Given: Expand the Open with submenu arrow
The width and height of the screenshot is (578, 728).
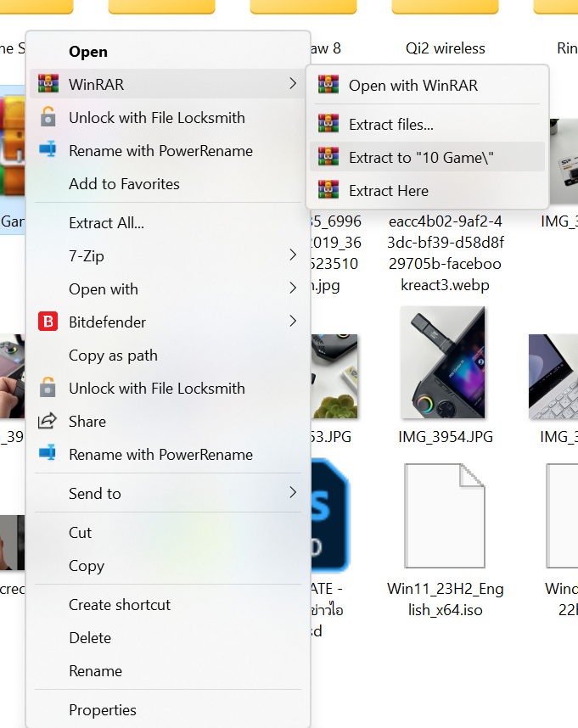Looking at the screenshot, I should click(x=293, y=288).
